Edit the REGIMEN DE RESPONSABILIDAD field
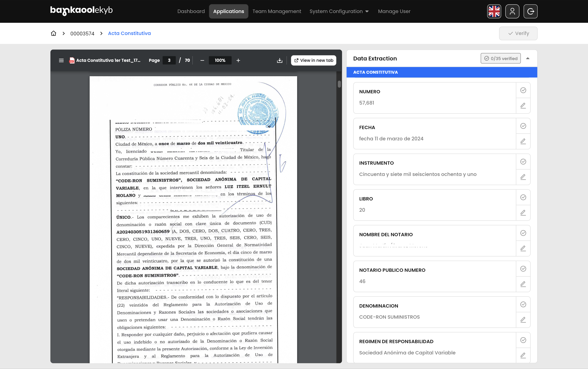Viewport: 588px width, 369px height. [x=523, y=355]
